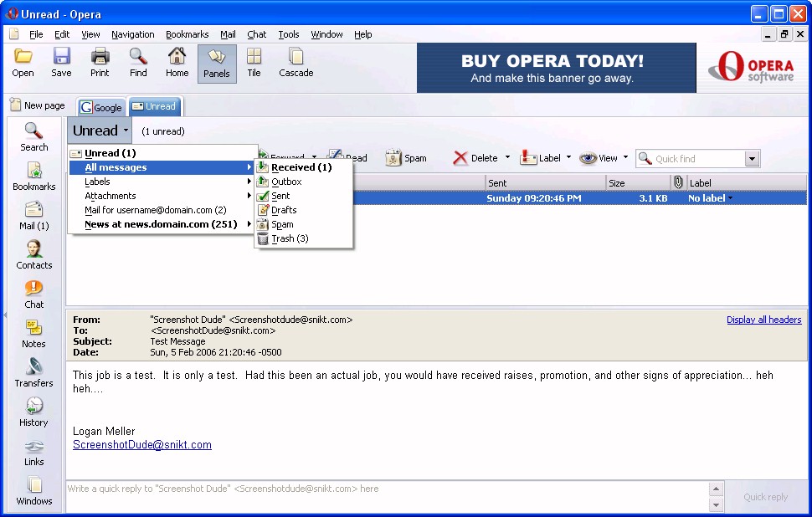The image size is (812, 517).
Task: Sort by the Sent column header
Action: tap(545, 182)
